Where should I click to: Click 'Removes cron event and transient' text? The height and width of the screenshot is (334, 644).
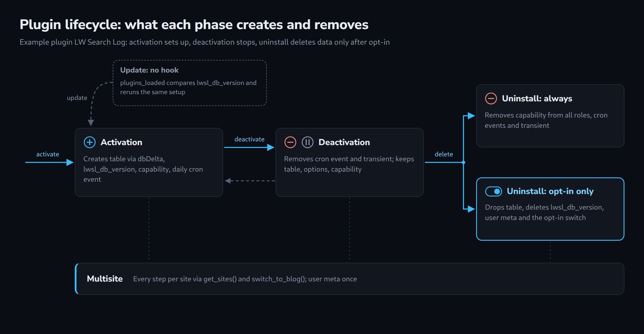pos(349,164)
